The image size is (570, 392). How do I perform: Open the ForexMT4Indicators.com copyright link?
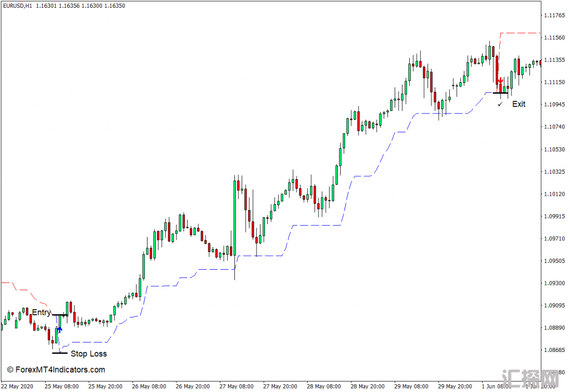tap(56, 370)
